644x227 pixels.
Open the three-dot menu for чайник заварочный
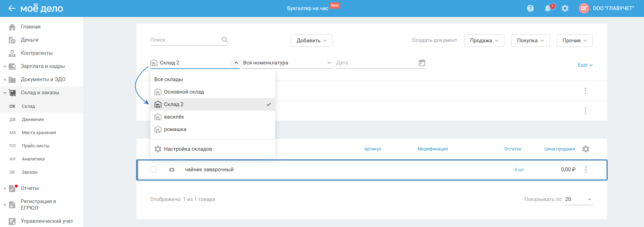586,169
